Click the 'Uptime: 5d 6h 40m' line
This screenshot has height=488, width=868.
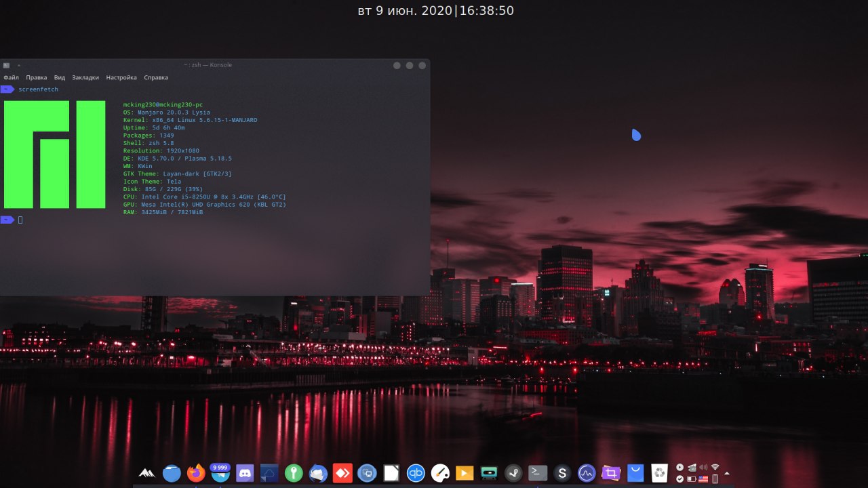tap(154, 127)
